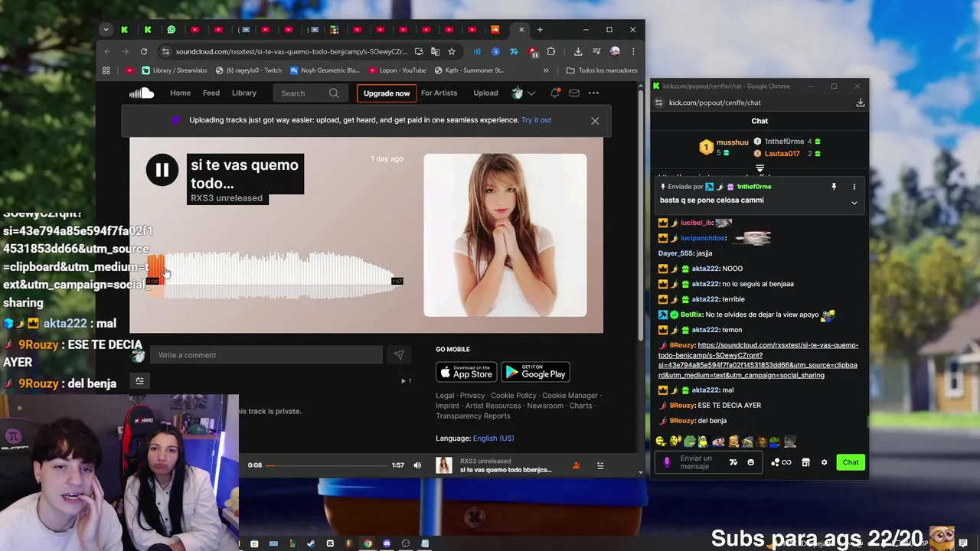Open the Cookie Manager link
The height and width of the screenshot is (551, 980).
570,396
